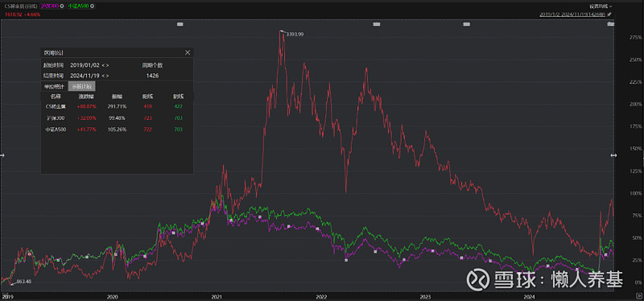
Task: Step end date 2024/11/19 forward with > arrow
Action: tap(108, 76)
